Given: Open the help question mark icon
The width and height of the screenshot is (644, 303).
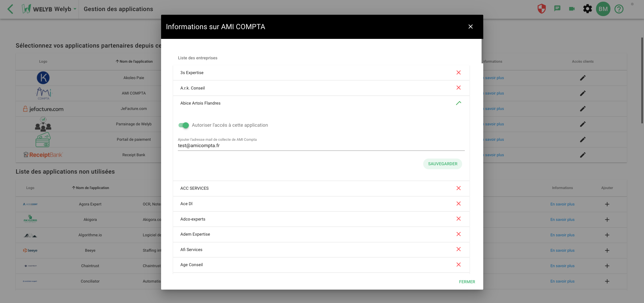Looking at the screenshot, I should click(619, 9).
